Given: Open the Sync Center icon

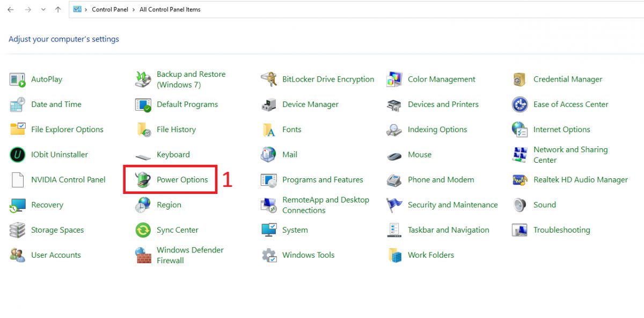Looking at the screenshot, I should [143, 230].
